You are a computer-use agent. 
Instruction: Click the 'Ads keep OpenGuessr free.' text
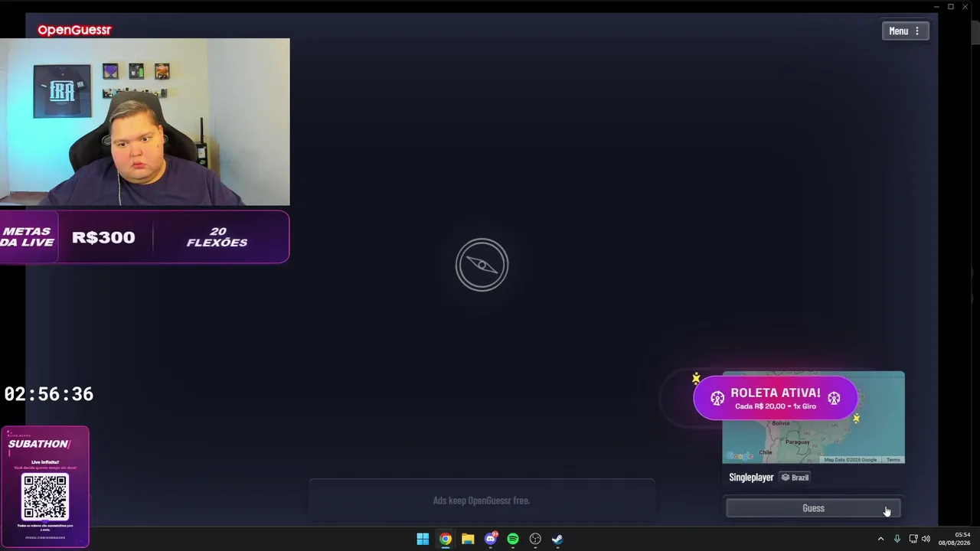482,500
